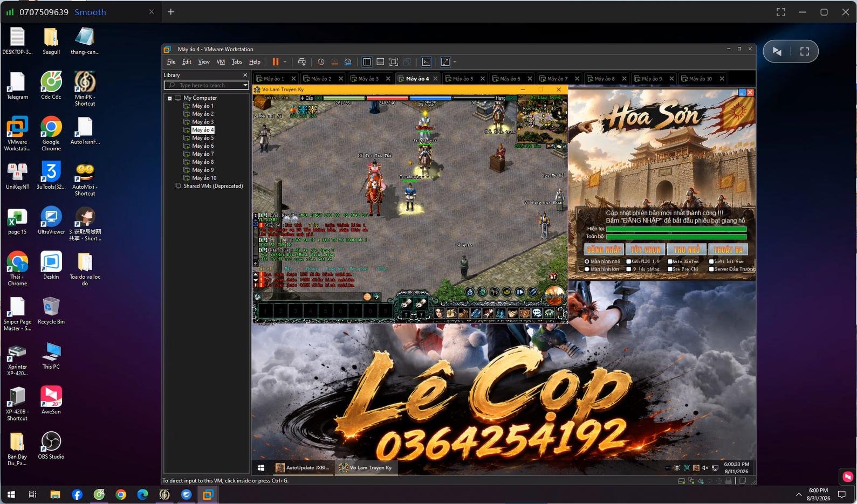Image resolution: width=857 pixels, height=504 pixels.
Task: Open the Tabs menu
Action: (x=237, y=62)
